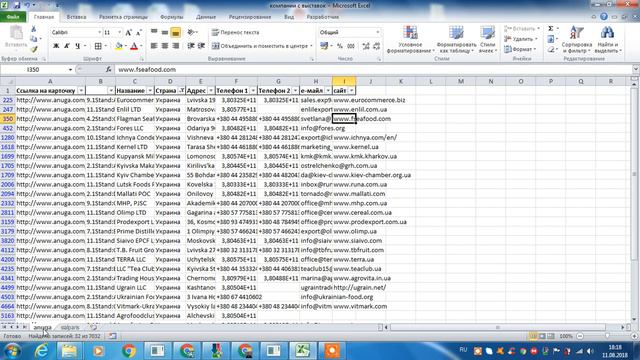640x360 pixels.
Task: Click in the Name Box showing I350
Action: (x=33, y=69)
